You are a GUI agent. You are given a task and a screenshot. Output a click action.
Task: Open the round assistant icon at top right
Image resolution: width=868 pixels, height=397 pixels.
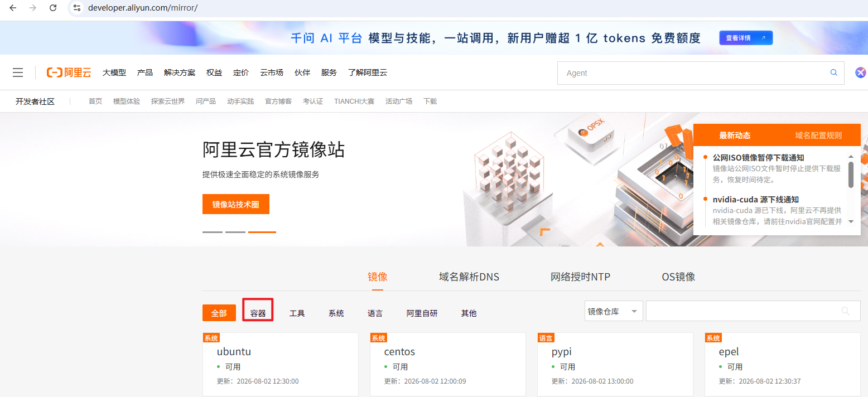click(x=861, y=72)
